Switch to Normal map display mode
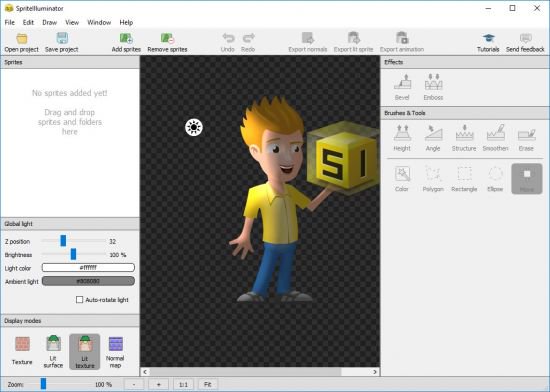Viewport: 550px width, 392px height. point(115,351)
